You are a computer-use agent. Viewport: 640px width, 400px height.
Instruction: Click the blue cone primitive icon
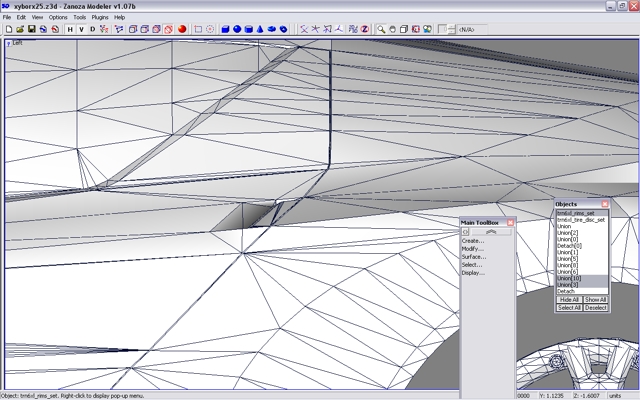[260, 29]
